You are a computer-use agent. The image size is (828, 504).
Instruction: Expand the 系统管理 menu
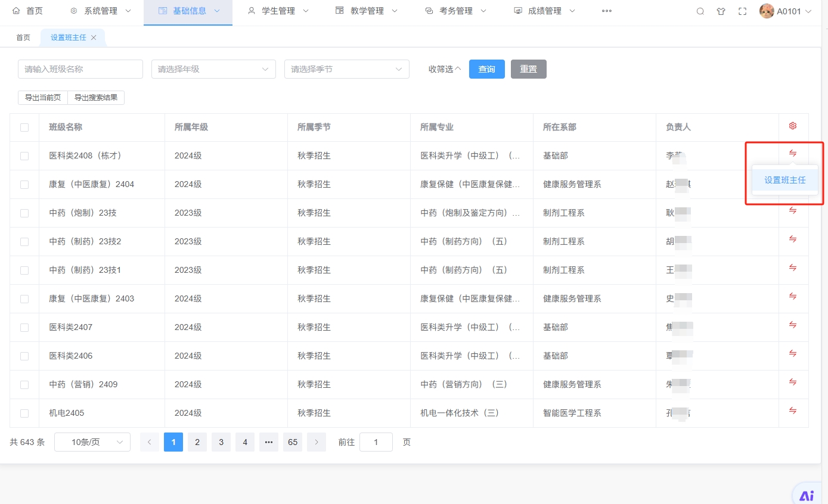(101, 11)
